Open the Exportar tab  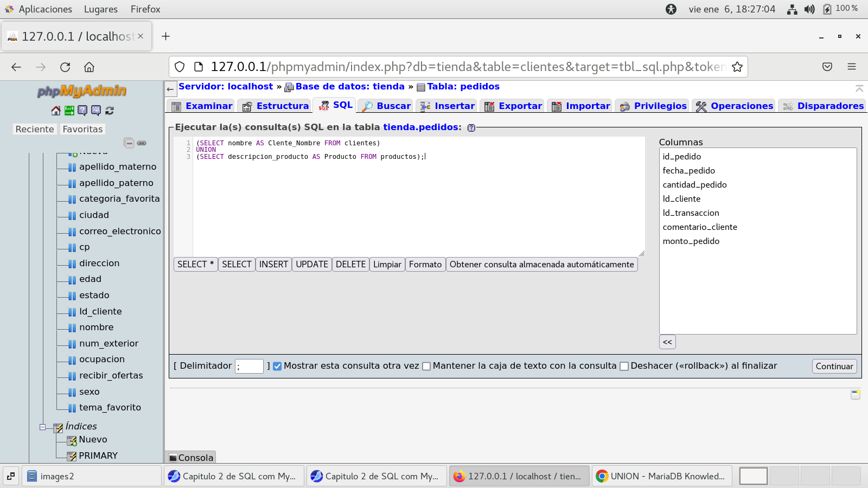tap(513, 106)
